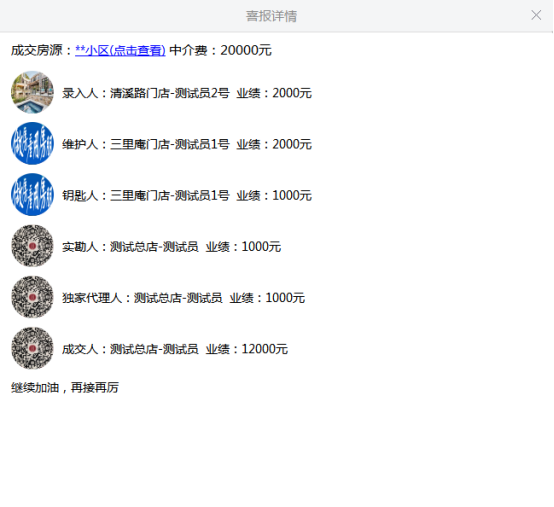Click the 继续加油，再接再厉 message
This screenshot has width=554, height=507.
click(x=65, y=388)
